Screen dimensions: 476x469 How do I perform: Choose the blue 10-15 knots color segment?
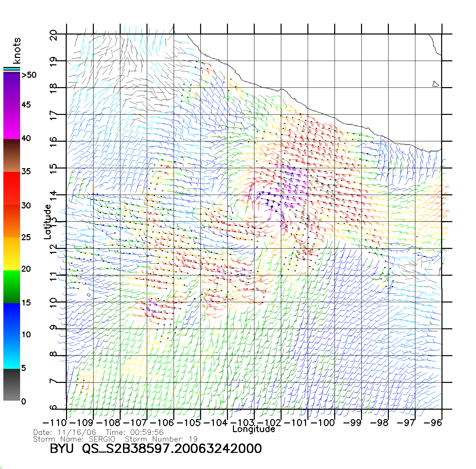click(x=12, y=318)
